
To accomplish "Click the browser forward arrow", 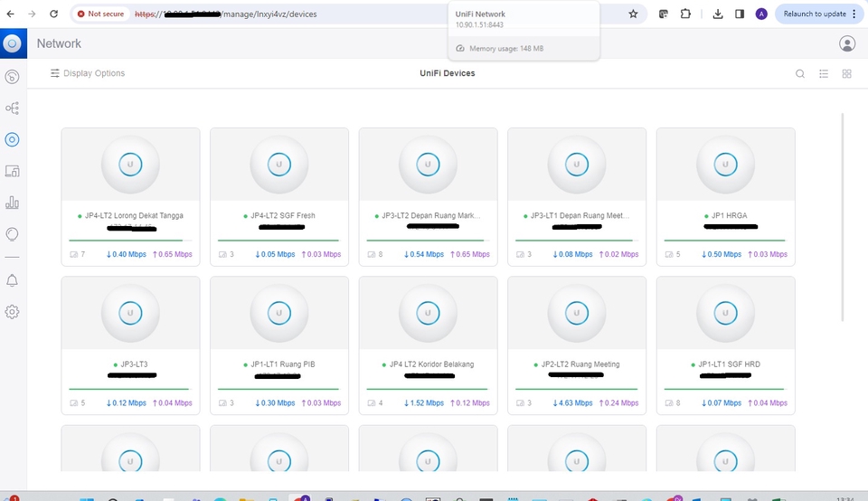I will click(x=32, y=14).
